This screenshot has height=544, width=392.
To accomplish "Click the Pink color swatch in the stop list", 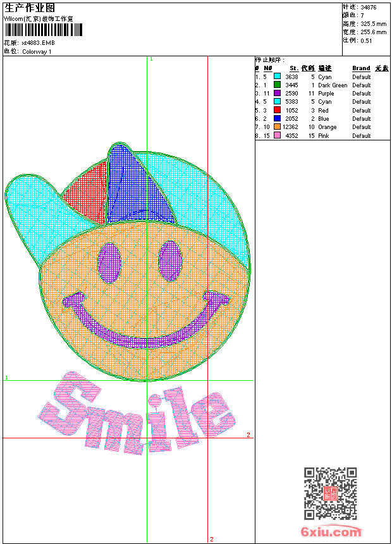I will (x=277, y=135).
